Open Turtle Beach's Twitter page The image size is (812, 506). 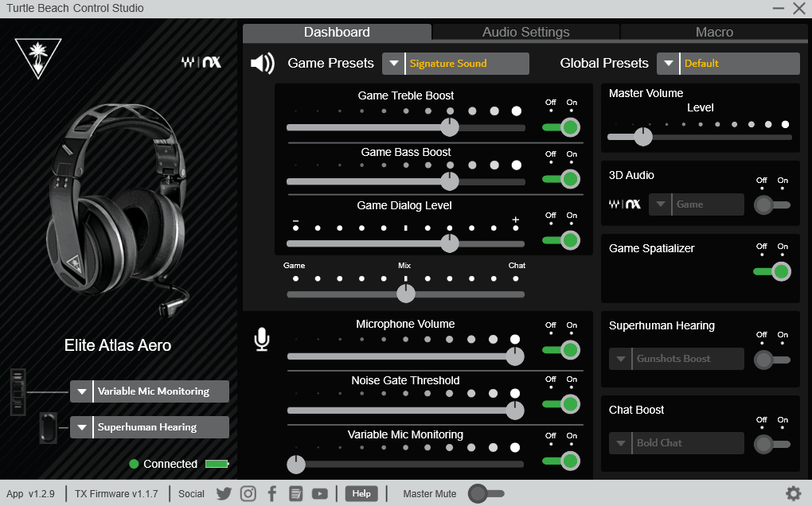[224, 493]
